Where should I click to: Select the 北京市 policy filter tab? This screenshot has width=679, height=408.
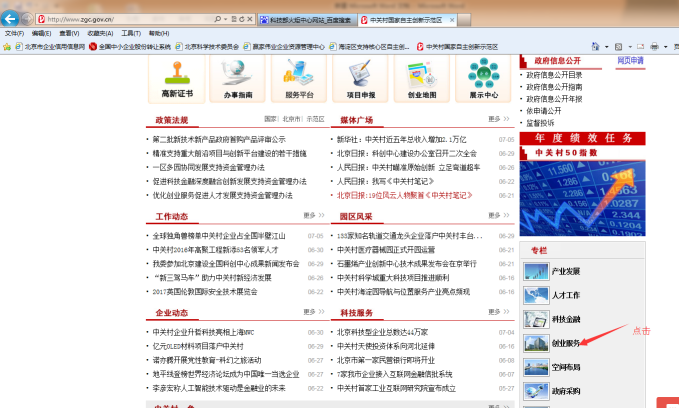tap(291, 119)
